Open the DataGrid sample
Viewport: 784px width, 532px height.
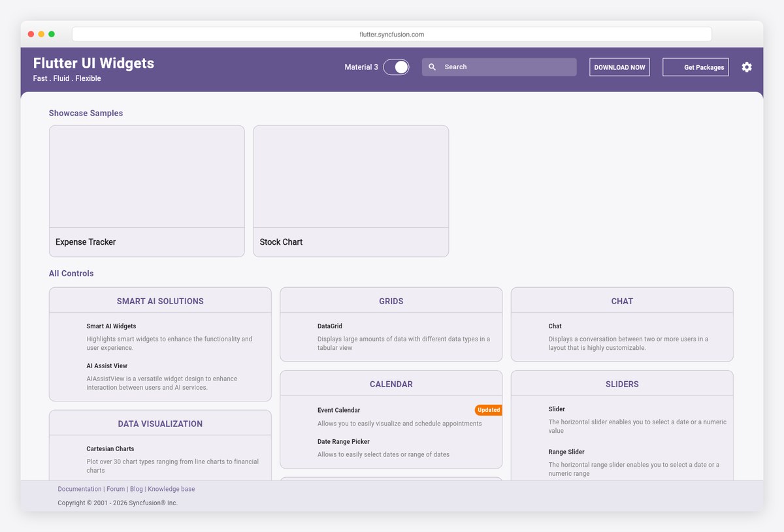(x=391, y=337)
